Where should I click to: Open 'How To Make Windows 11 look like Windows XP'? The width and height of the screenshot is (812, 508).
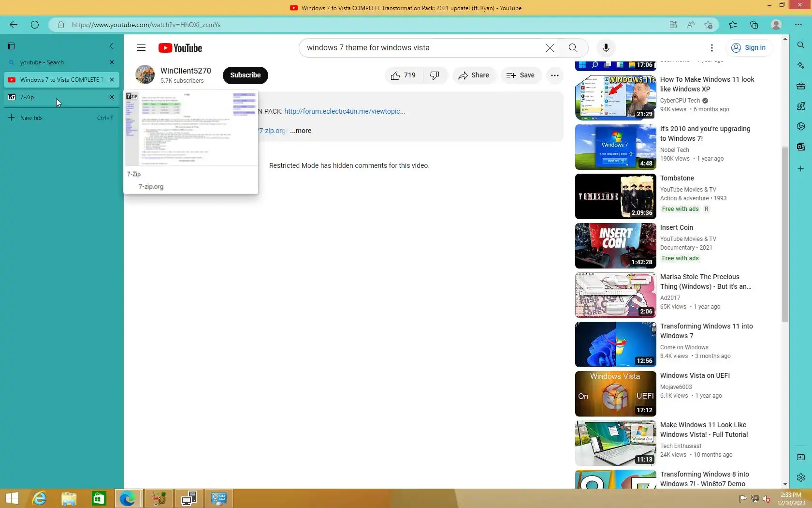707,84
